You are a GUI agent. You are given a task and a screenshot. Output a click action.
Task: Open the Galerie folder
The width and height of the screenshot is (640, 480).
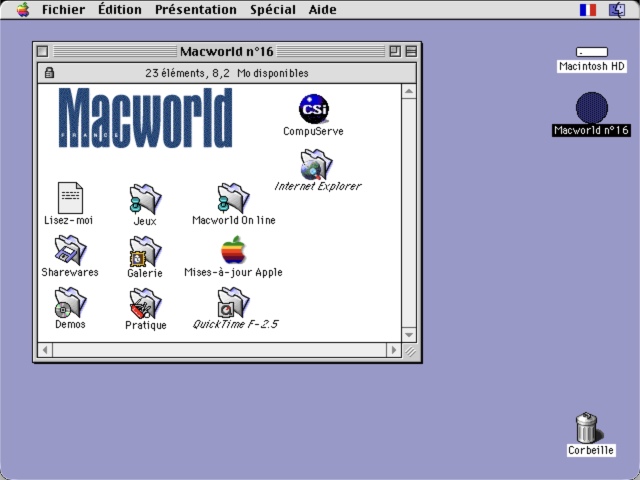click(145, 251)
